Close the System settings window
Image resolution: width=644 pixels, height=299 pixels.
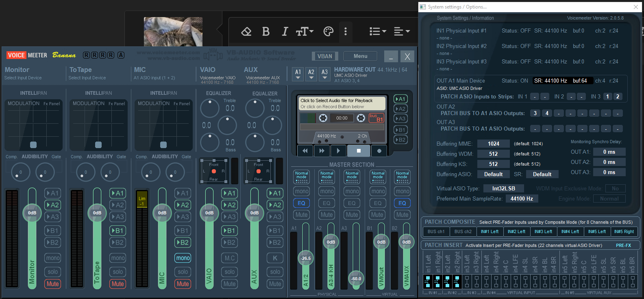coord(636,7)
